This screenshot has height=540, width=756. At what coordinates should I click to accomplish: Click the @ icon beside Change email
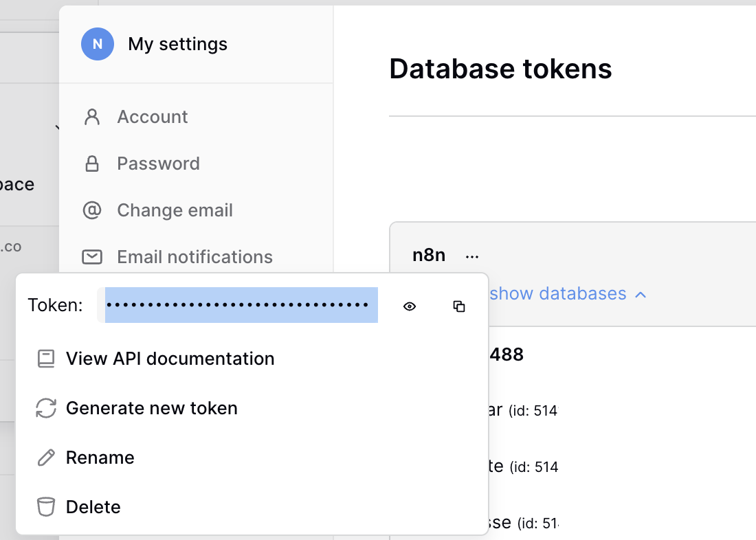pos(92,210)
